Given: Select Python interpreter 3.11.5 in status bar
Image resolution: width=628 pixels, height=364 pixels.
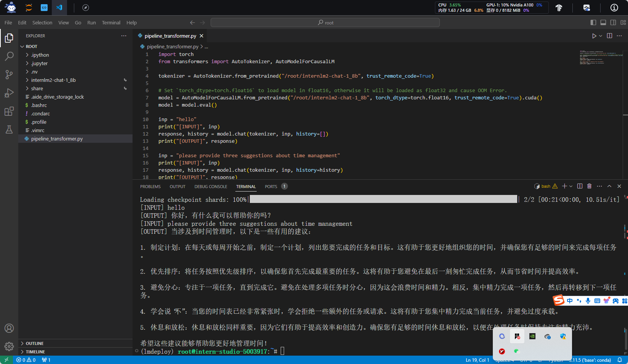Looking at the screenshot, I should coord(590,360).
